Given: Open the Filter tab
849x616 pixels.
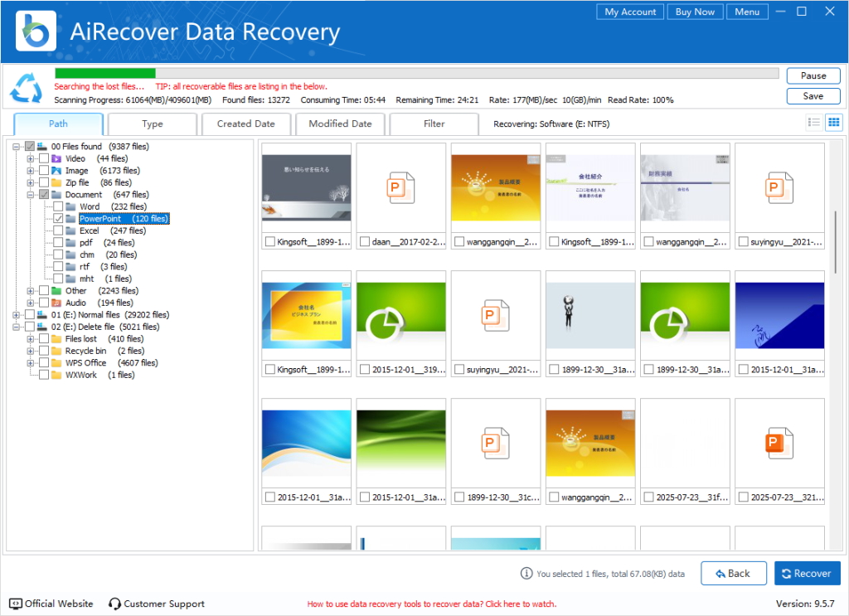Looking at the screenshot, I should tap(434, 124).
